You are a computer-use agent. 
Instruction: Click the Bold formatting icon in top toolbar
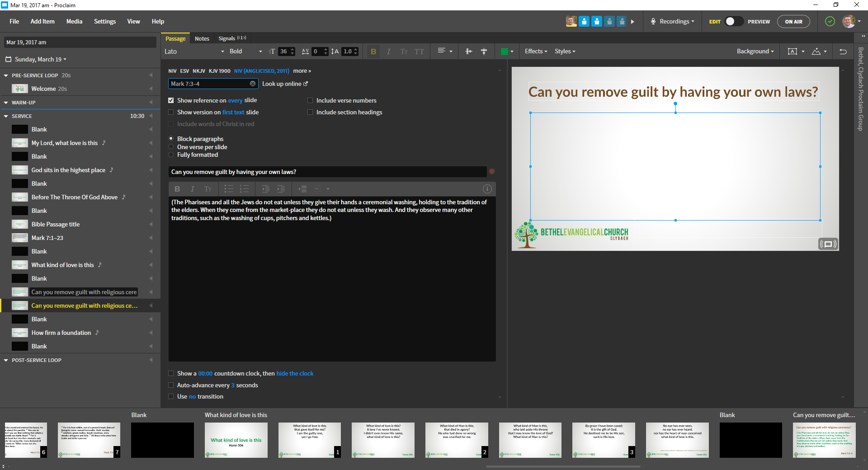pyautogui.click(x=373, y=52)
